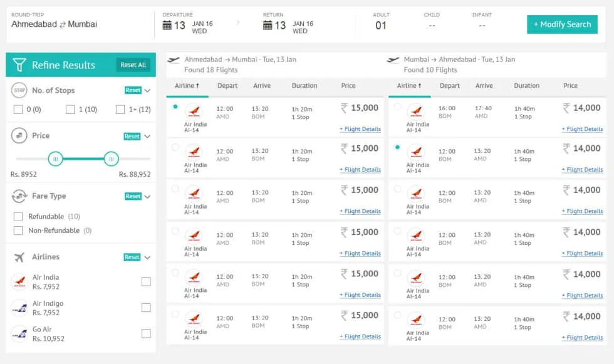
Task: Click the swap arrows between Ahmedabad and Mumbai
Action: (63, 24)
